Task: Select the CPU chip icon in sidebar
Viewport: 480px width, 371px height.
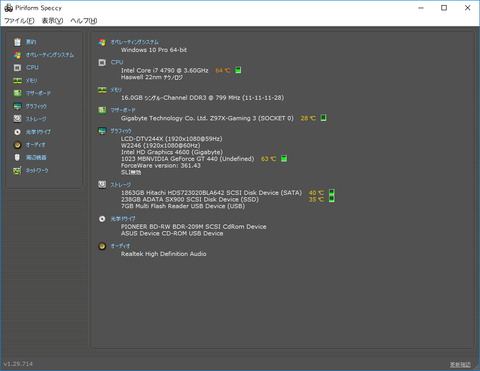Action: coord(17,68)
